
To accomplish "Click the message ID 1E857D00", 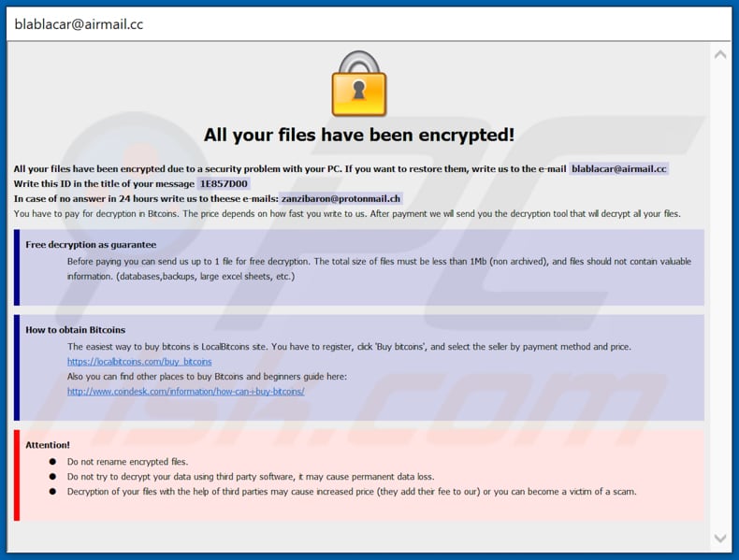I will 223,183.
